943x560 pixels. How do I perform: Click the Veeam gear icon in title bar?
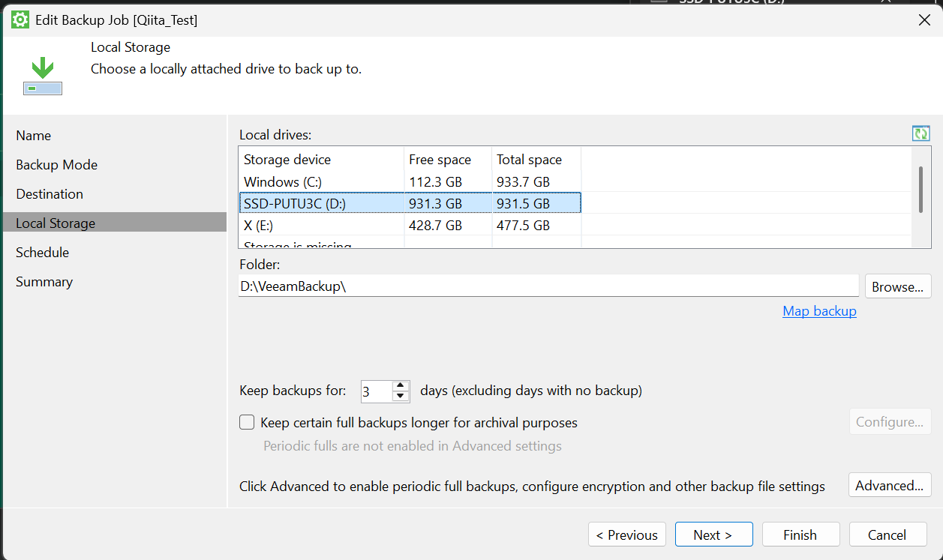pyautogui.click(x=20, y=20)
